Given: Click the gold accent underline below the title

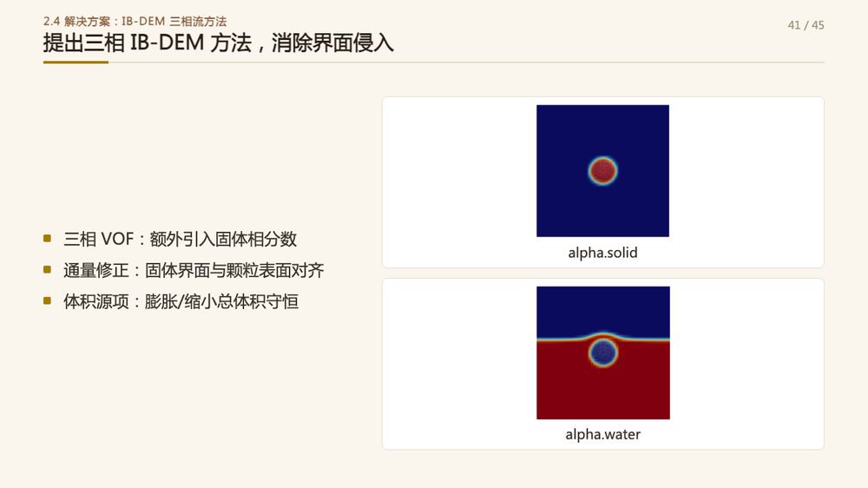Looking at the screenshot, I should [x=76, y=63].
